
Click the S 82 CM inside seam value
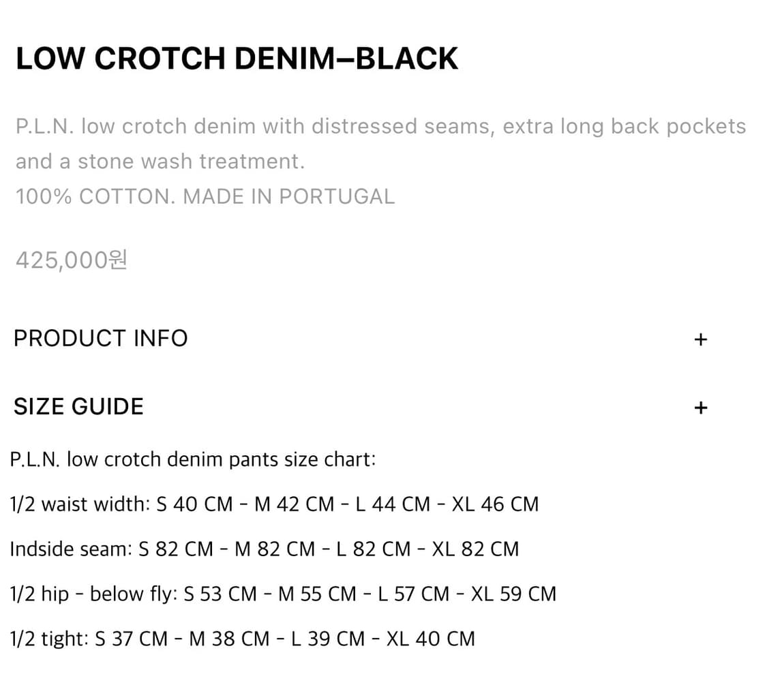click(x=177, y=549)
